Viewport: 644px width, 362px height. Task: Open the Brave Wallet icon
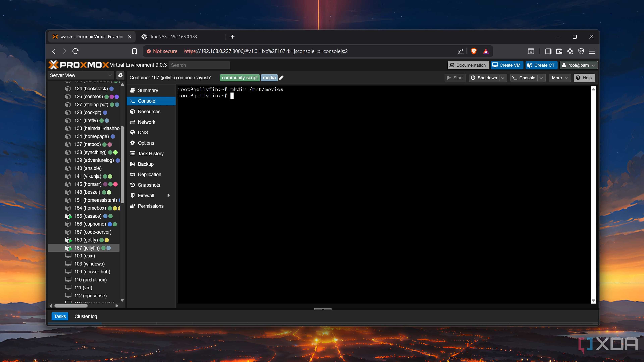559,51
